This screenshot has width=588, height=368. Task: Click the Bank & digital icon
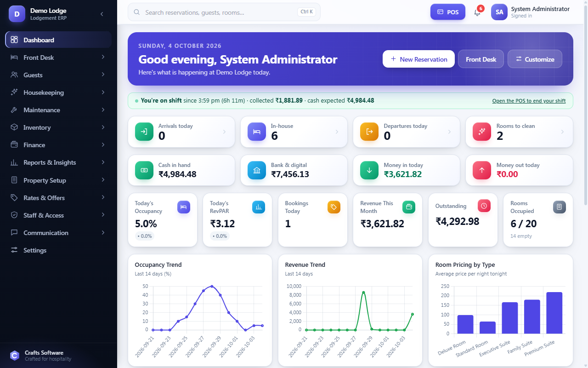coord(256,170)
